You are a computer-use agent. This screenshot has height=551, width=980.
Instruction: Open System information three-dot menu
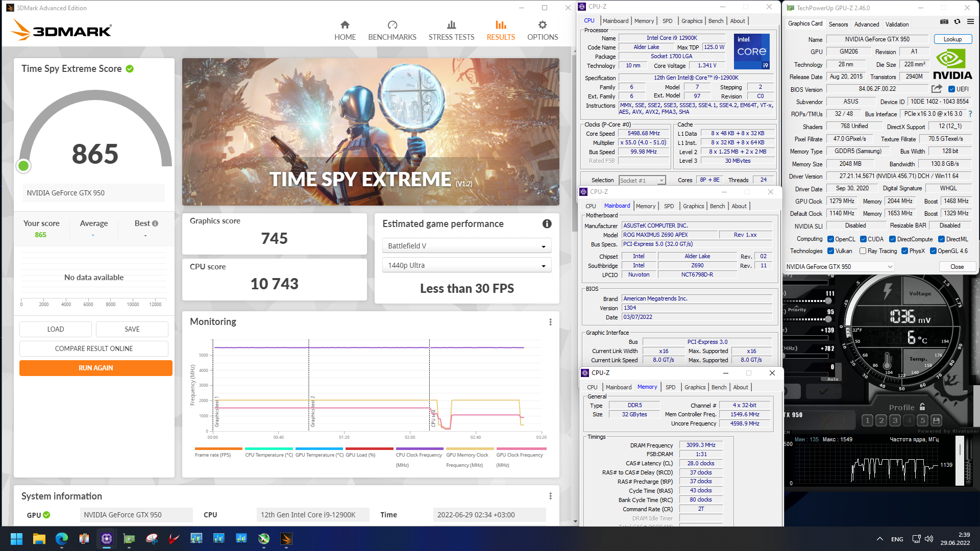point(550,496)
